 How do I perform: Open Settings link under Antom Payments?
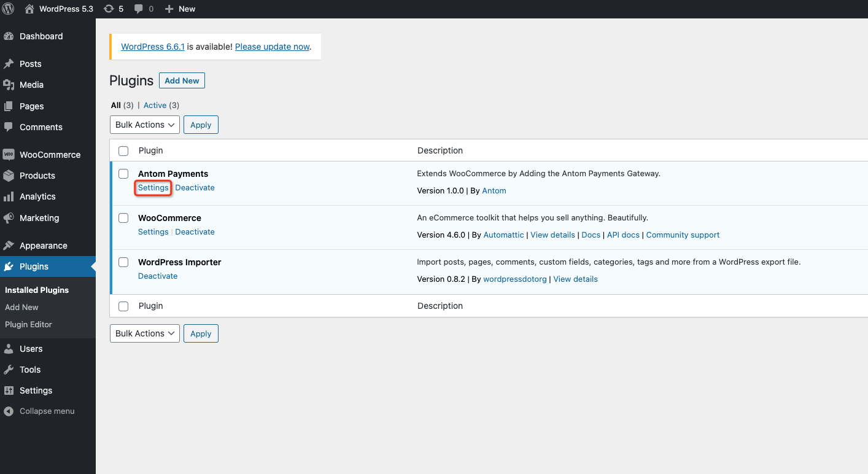click(x=153, y=188)
